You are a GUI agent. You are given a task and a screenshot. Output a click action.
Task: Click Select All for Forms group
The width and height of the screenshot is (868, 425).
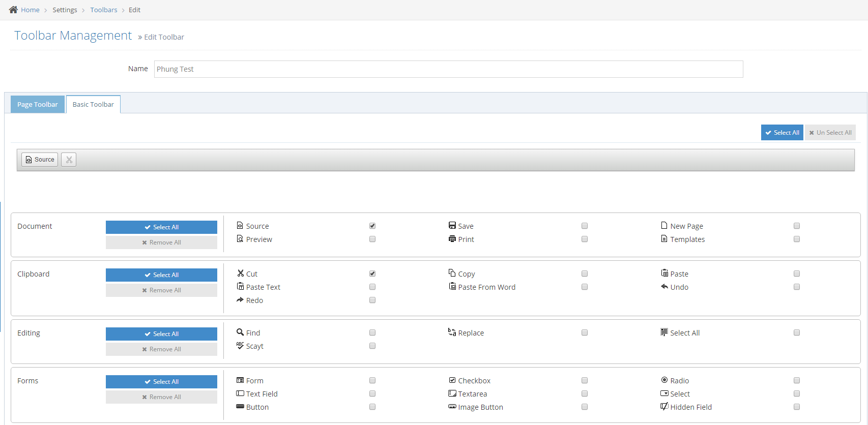point(161,382)
